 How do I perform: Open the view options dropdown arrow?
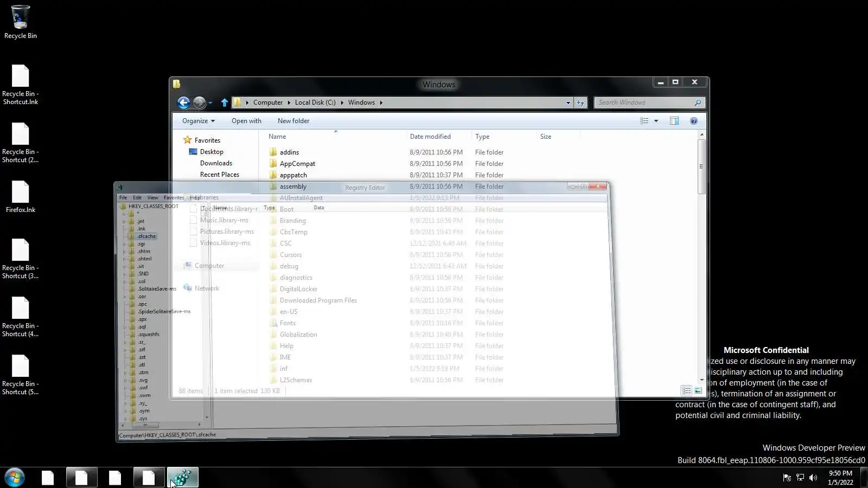tap(656, 121)
